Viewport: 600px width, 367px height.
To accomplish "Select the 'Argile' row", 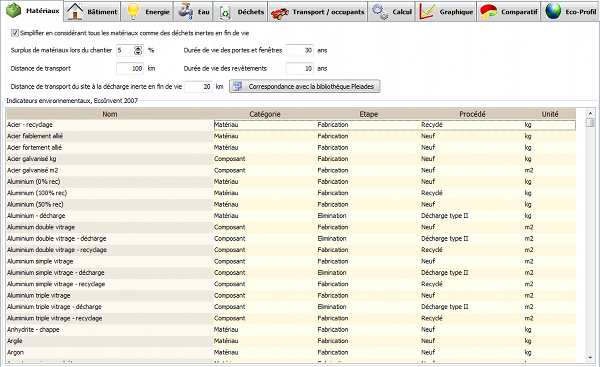I will [x=291, y=341].
